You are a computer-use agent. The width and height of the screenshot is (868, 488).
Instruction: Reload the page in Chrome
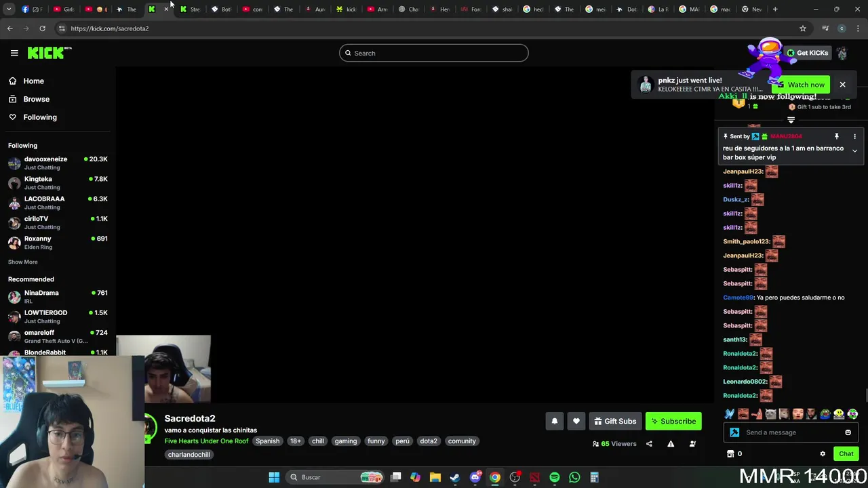[42, 28]
